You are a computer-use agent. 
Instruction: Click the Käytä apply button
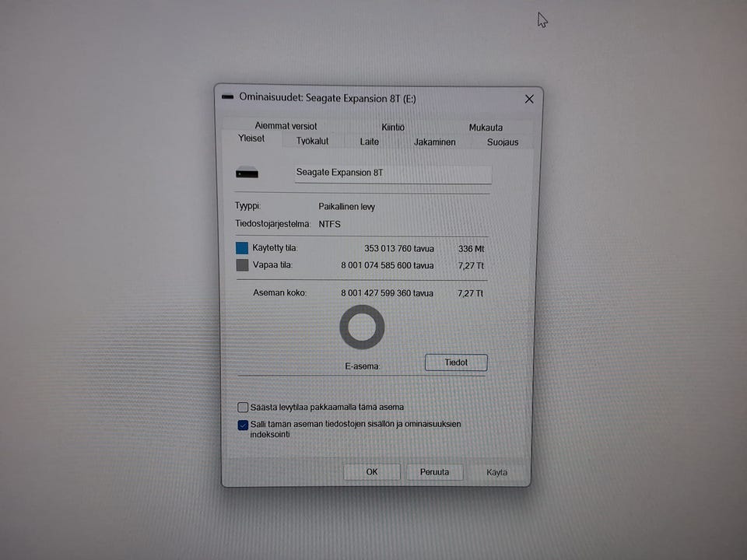[x=496, y=472]
